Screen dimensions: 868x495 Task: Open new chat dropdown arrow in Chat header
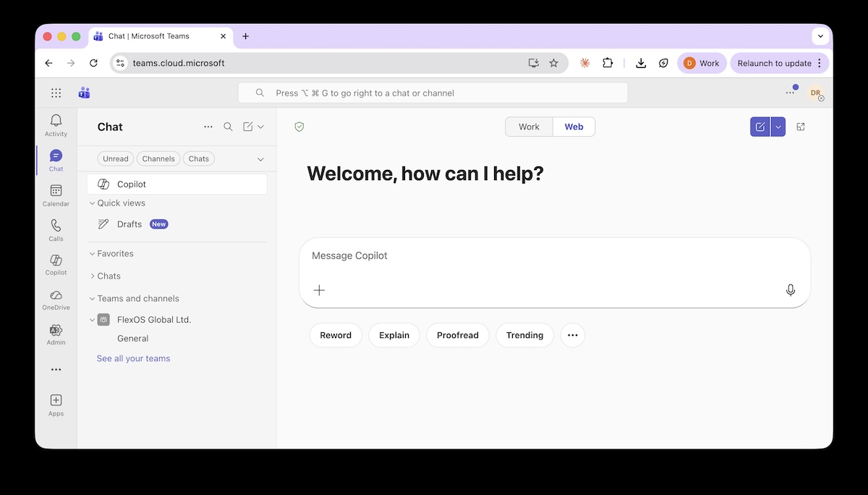260,127
